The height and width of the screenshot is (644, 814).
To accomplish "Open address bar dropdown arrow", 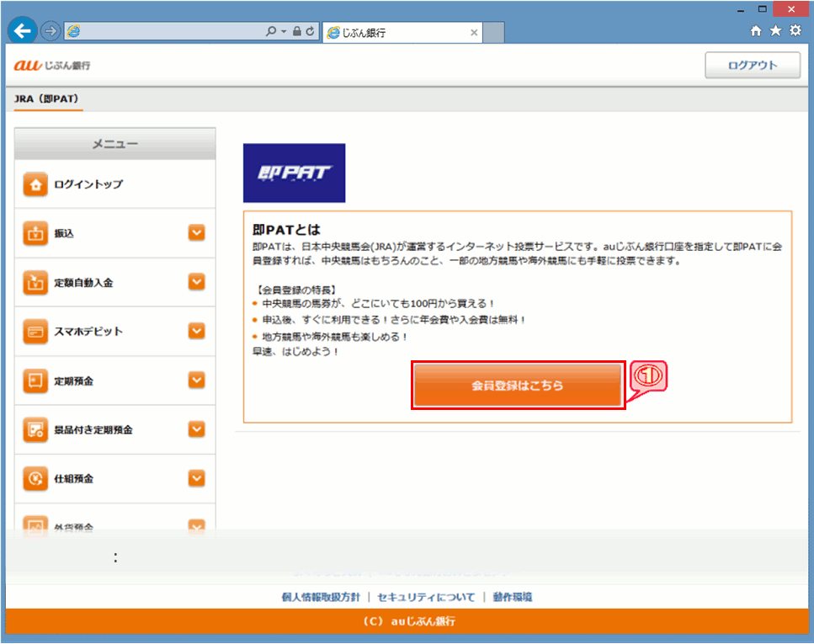I will click(284, 32).
